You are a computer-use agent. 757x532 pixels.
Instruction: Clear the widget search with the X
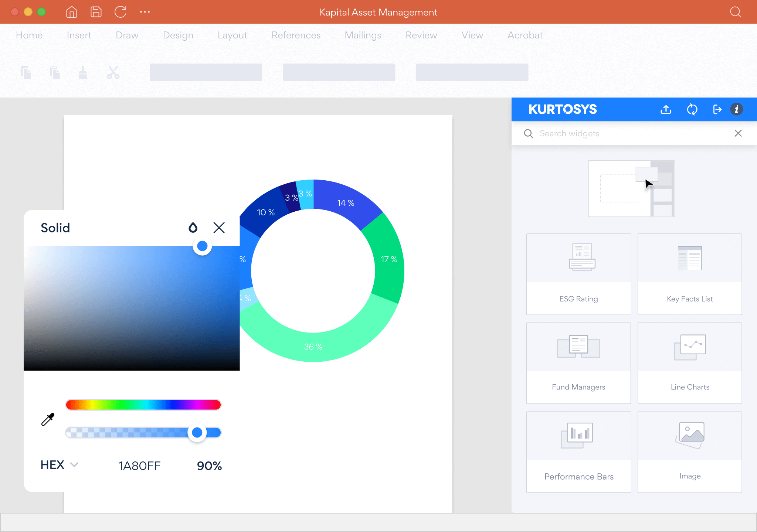pos(739,133)
